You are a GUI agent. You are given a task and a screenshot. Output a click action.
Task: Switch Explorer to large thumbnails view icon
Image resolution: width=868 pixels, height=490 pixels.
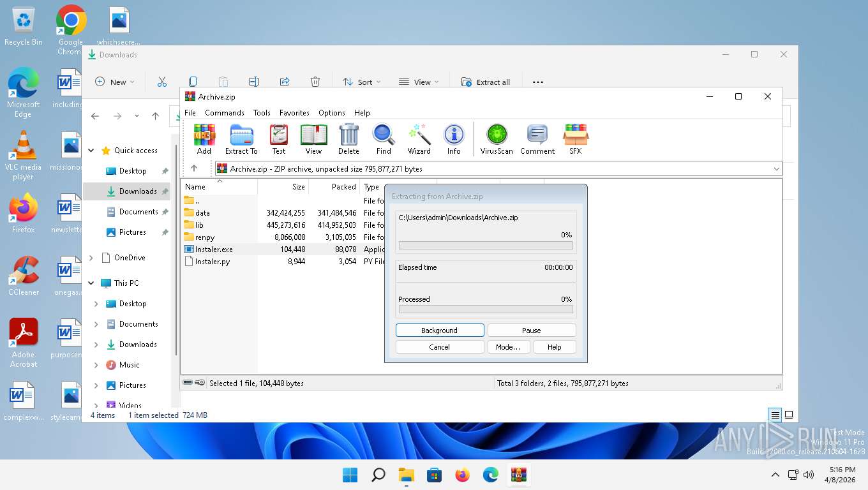pos(789,415)
